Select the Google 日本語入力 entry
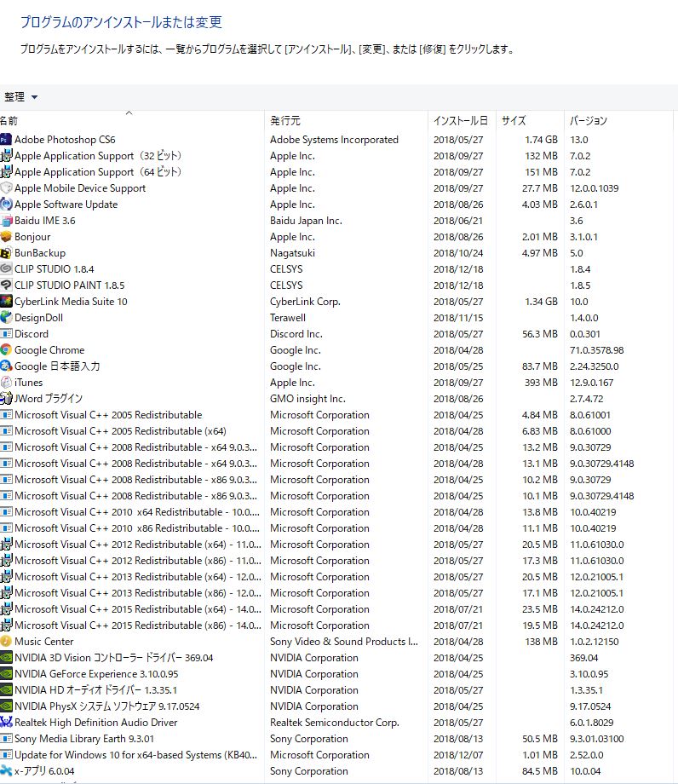Image resolution: width=678 pixels, height=784 pixels. [x=57, y=366]
